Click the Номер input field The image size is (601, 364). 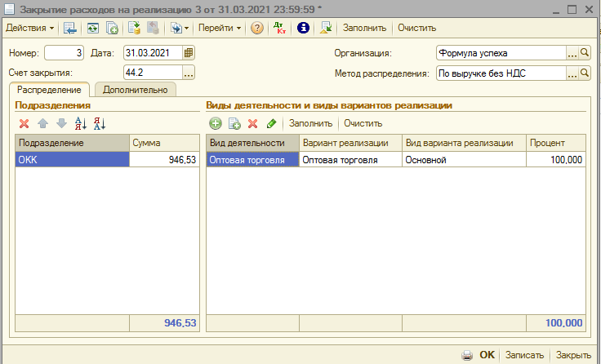pyautogui.click(x=64, y=53)
